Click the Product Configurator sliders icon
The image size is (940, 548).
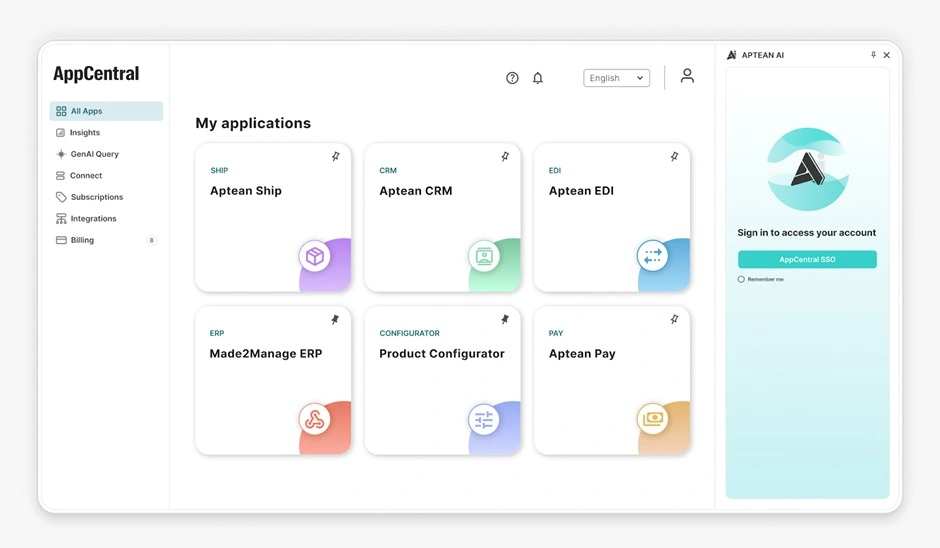tap(484, 420)
